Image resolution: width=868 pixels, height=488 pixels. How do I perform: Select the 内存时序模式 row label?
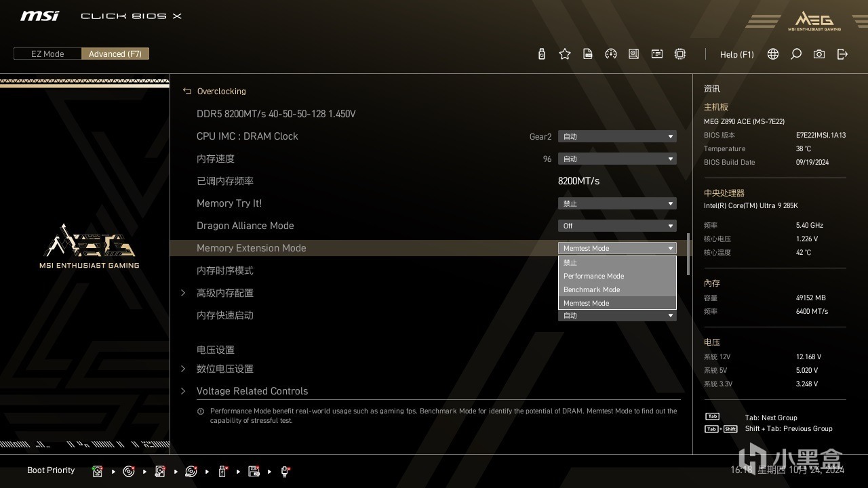224,270
